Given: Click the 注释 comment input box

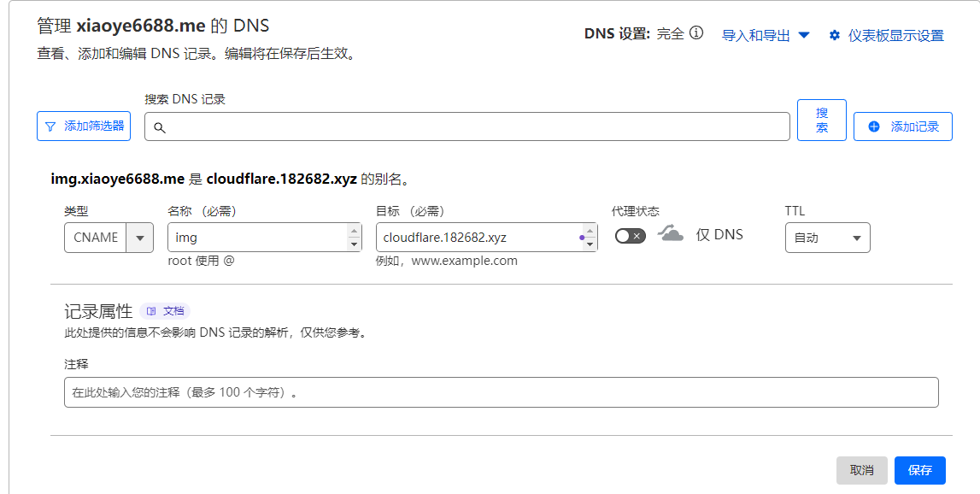Looking at the screenshot, I should point(501,392).
